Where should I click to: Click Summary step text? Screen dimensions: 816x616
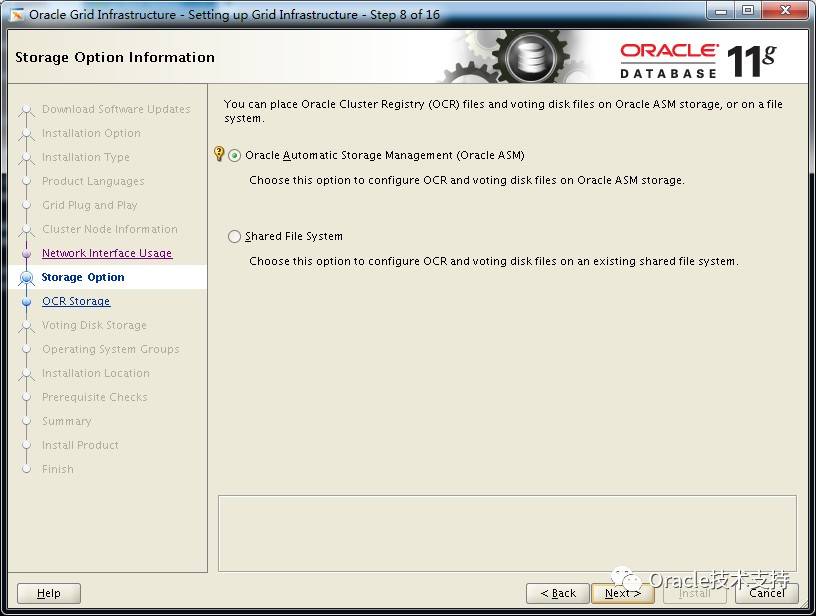67,421
